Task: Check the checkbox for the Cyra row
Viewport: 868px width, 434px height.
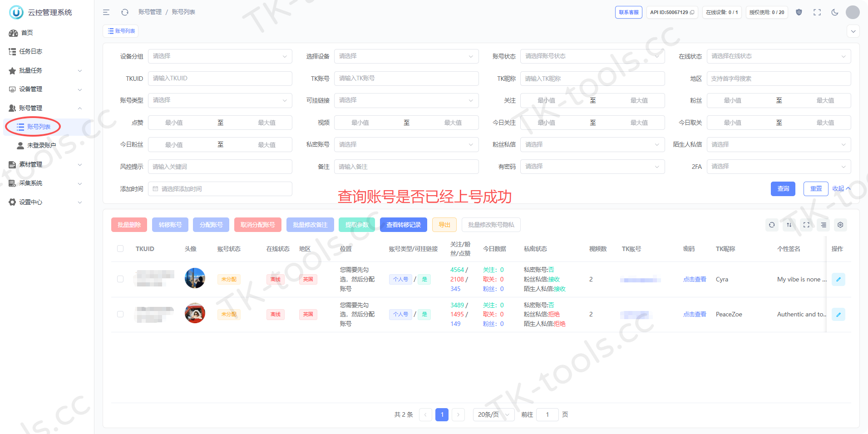Action: [120, 279]
